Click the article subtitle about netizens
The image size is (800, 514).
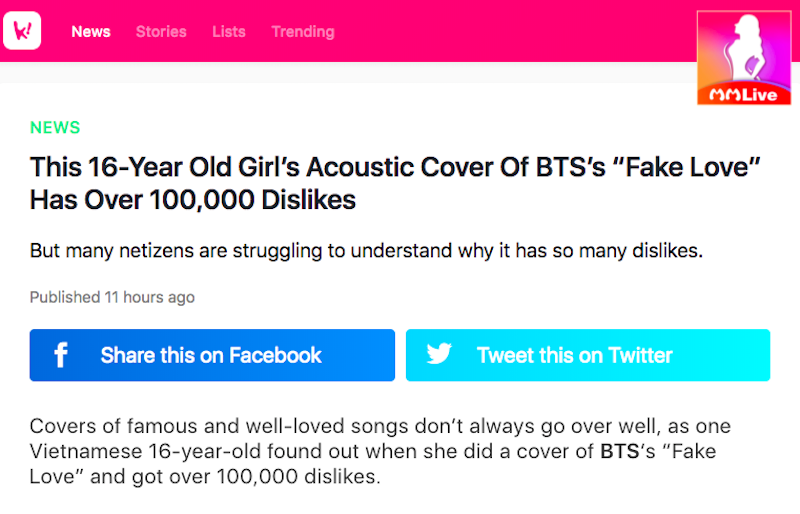coord(366,251)
